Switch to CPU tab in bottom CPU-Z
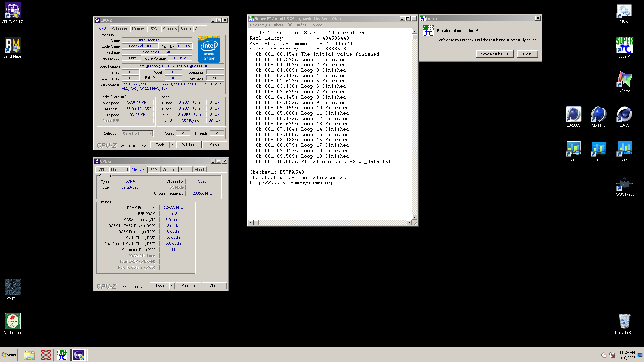This screenshot has width=644, height=362. [x=102, y=170]
